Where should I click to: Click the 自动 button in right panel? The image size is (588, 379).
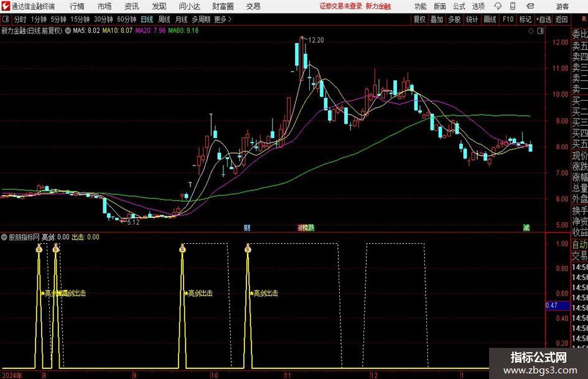pos(580,245)
